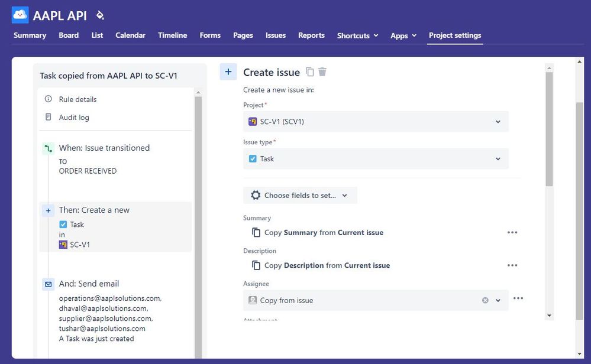Click the copy icon beside Copy Description
The image size is (591, 364).
pyautogui.click(x=256, y=265)
